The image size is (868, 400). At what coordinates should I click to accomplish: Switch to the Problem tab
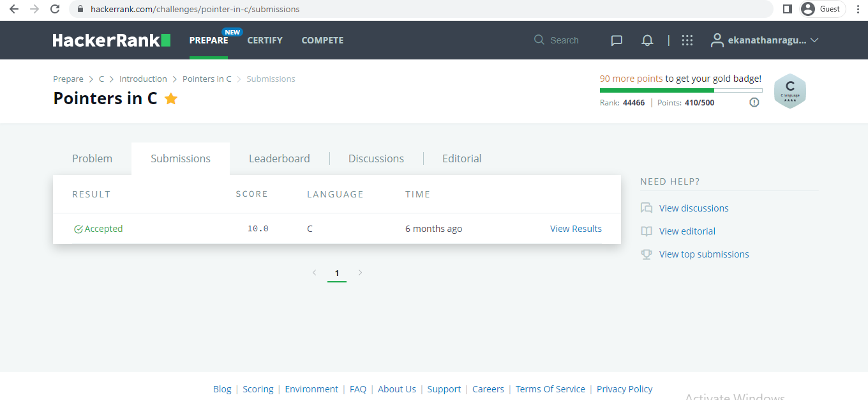pyautogui.click(x=92, y=158)
